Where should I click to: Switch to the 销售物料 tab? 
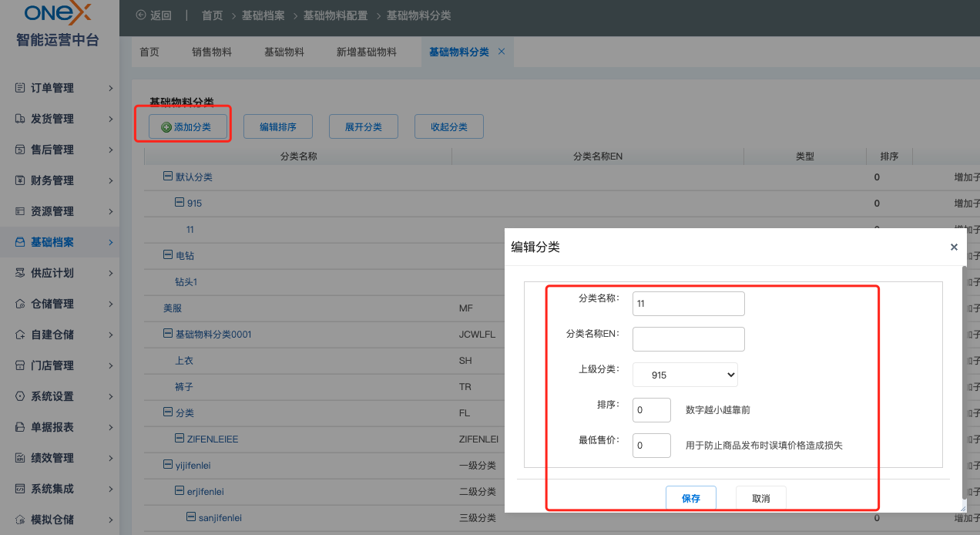coord(212,52)
